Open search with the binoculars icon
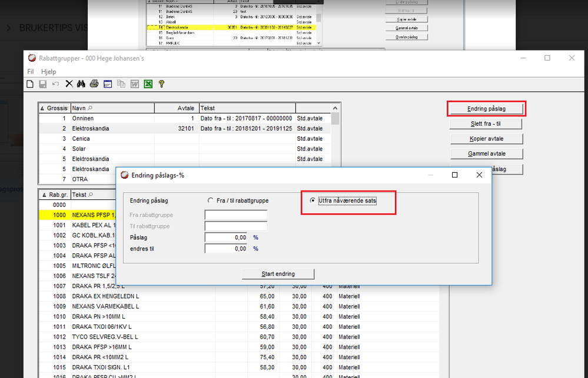The width and height of the screenshot is (588, 378). (x=81, y=84)
